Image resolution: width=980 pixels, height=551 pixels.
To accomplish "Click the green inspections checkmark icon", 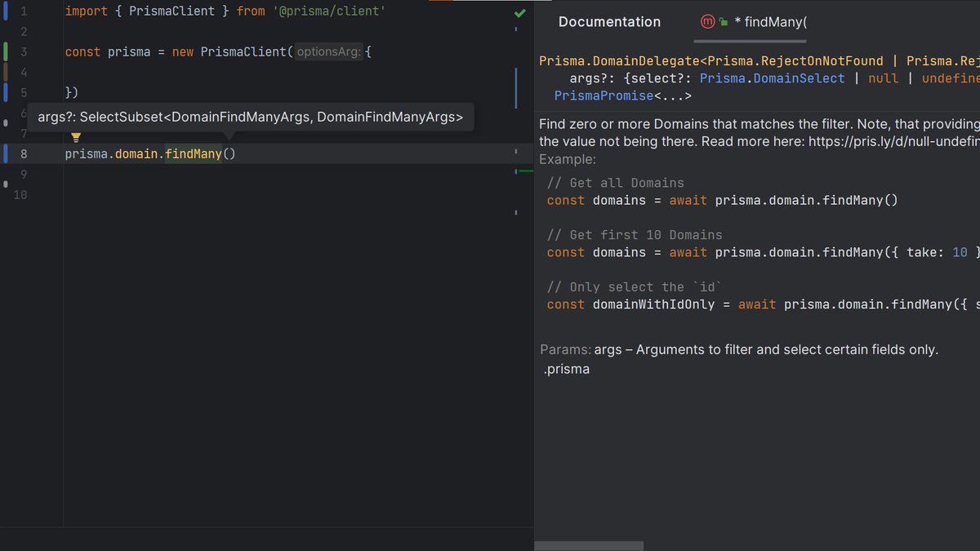I will [520, 13].
